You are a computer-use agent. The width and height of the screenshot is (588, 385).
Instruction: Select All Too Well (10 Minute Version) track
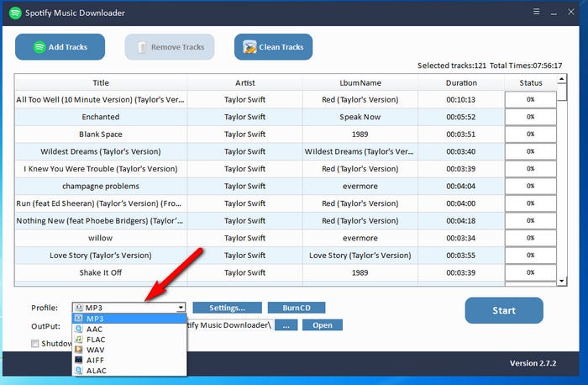click(x=100, y=99)
